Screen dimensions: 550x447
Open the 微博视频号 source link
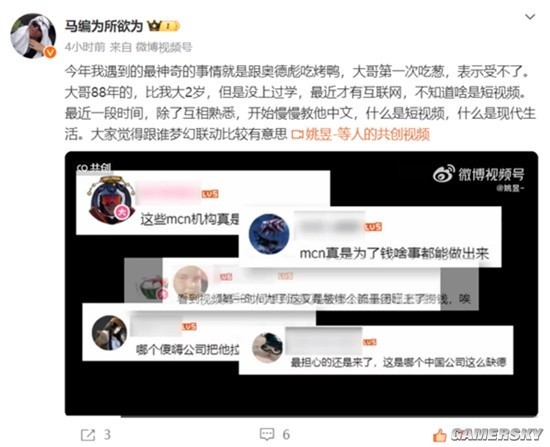click(x=164, y=47)
